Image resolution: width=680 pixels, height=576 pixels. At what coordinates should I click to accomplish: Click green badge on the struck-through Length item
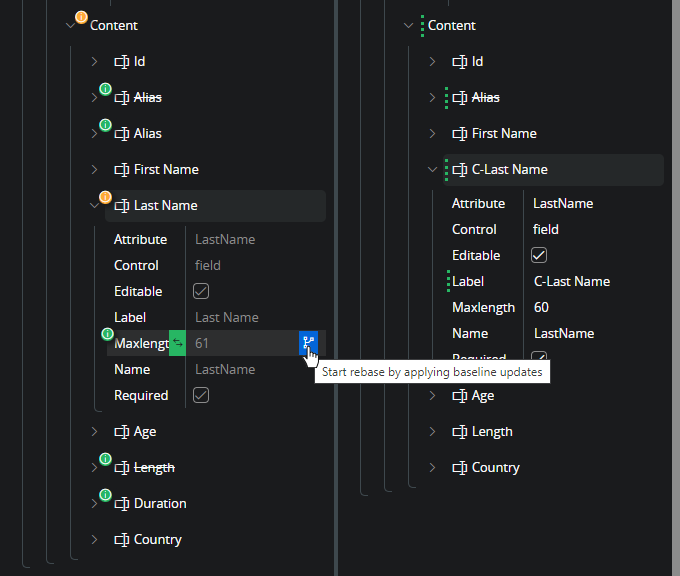coord(104,458)
